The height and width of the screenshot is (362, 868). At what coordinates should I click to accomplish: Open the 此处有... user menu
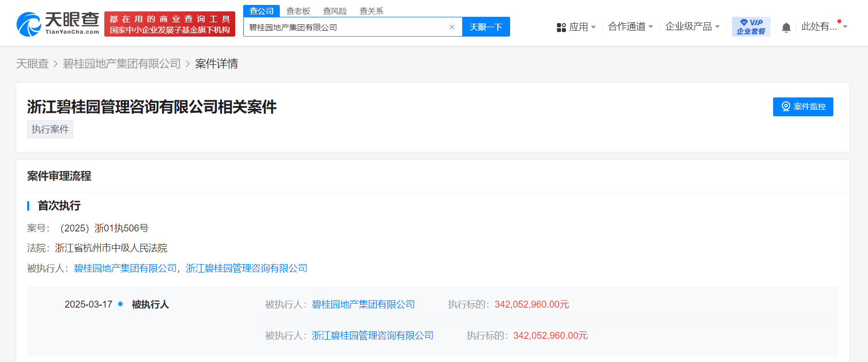[819, 27]
